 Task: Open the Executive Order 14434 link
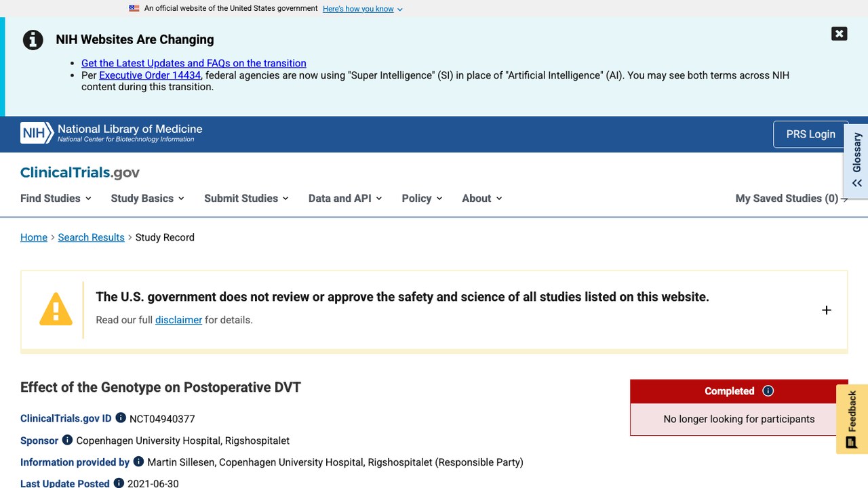pyautogui.click(x=150, y=75)
